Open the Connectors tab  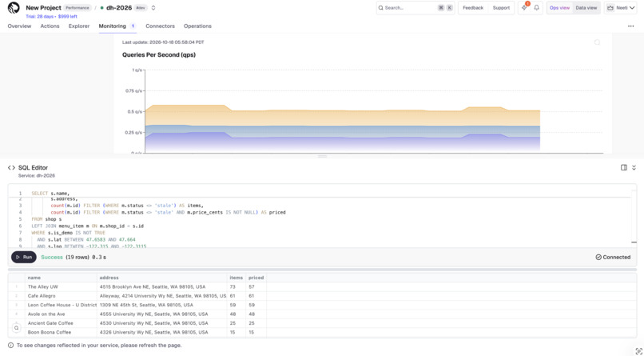160,26
